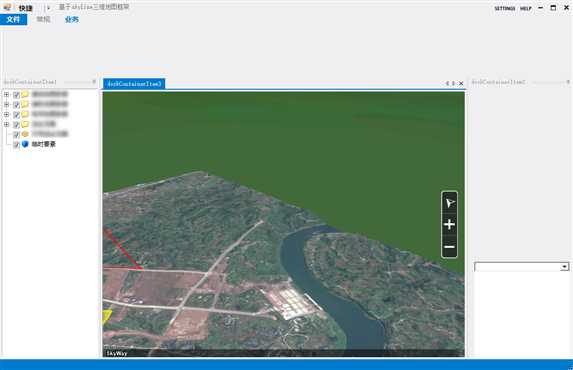Viewport: 573px width, 370px height.
Task: Uncheck the first folder's checkbox in layer tree
Action: 16,95
